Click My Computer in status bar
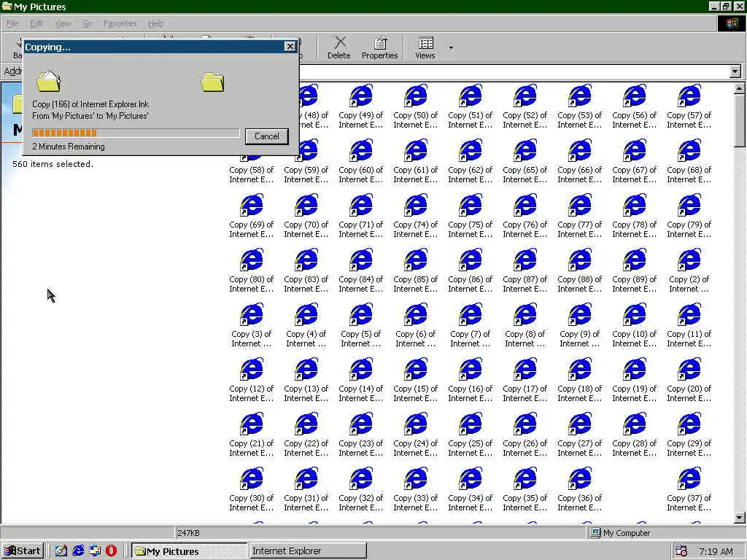This screenshot has width=747, height=560. [620, 533]
